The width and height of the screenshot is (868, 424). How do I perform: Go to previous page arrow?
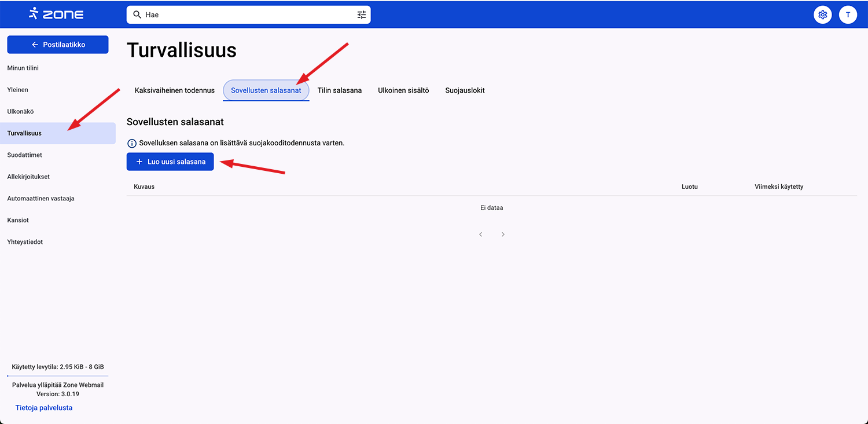pyautogui.click(x=480, y=235)
